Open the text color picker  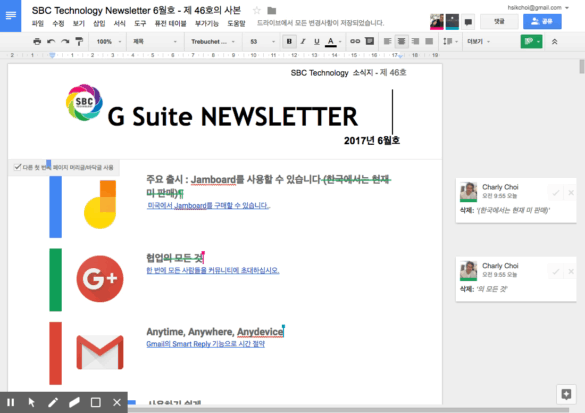334,41
